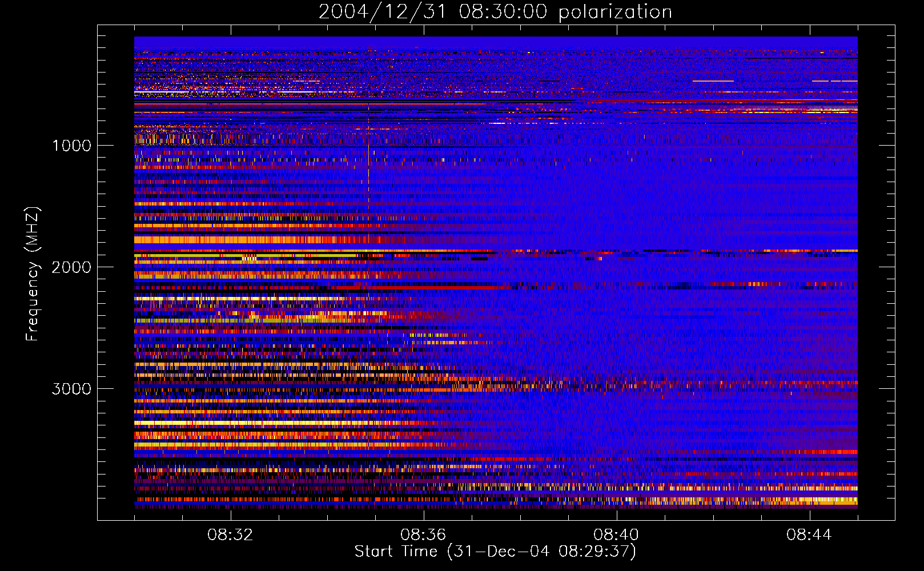
Task: Click the 08:40 time tick label
Action: tap(616, 535)
